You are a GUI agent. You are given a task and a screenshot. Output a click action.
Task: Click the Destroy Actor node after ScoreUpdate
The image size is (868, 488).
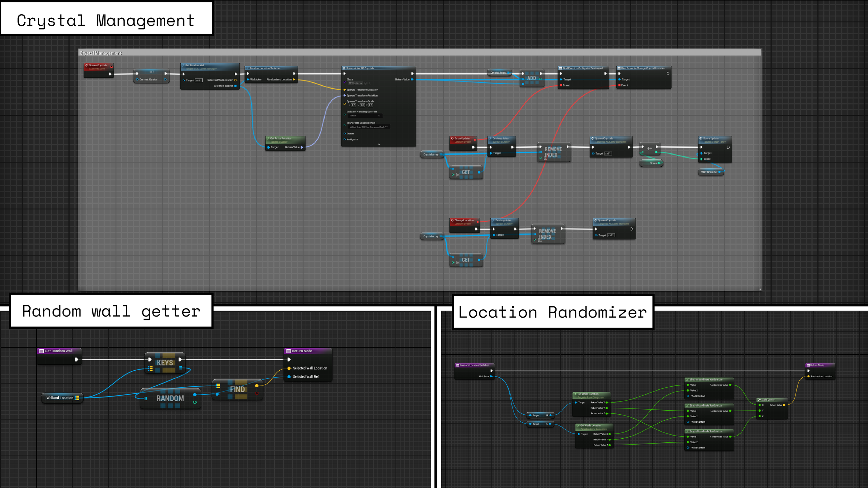click(501, 146)
